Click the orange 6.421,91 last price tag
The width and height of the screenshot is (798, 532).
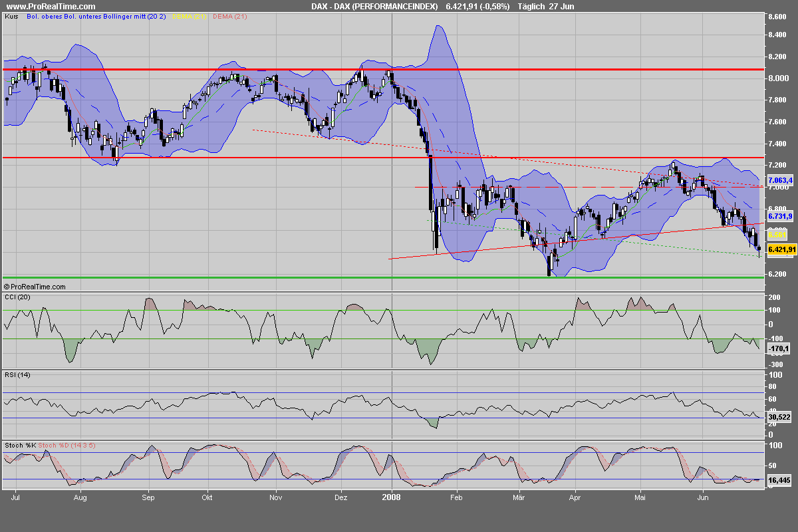point(781,249)
